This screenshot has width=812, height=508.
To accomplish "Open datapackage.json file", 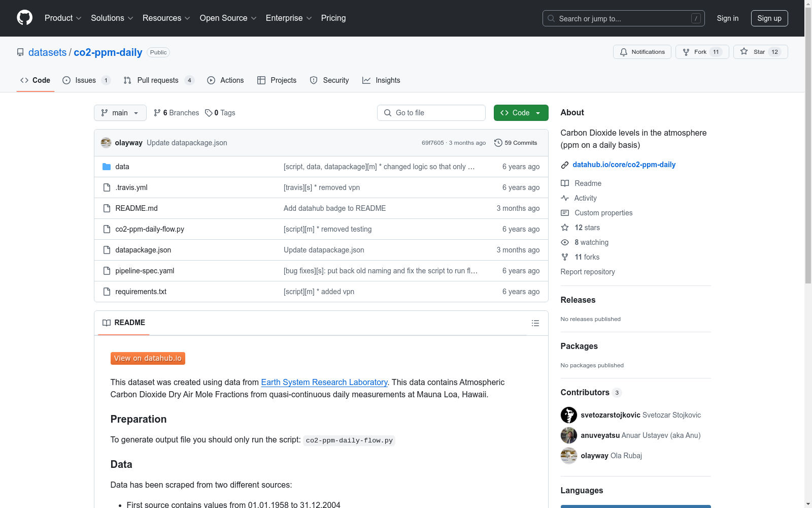I will [143, 250].
